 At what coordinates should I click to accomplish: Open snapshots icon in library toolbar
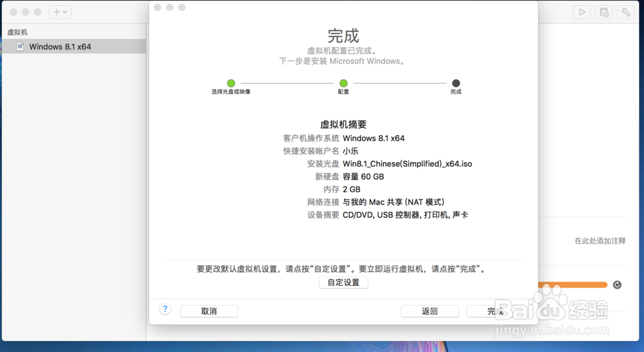click(604, 12)
